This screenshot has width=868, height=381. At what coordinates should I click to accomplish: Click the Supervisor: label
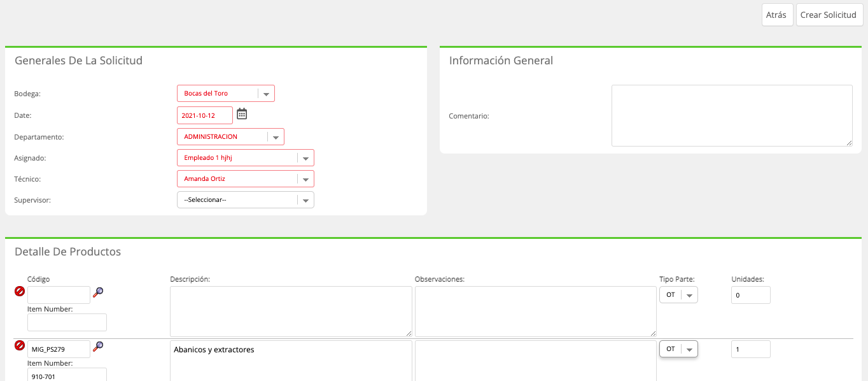[32, 200]
